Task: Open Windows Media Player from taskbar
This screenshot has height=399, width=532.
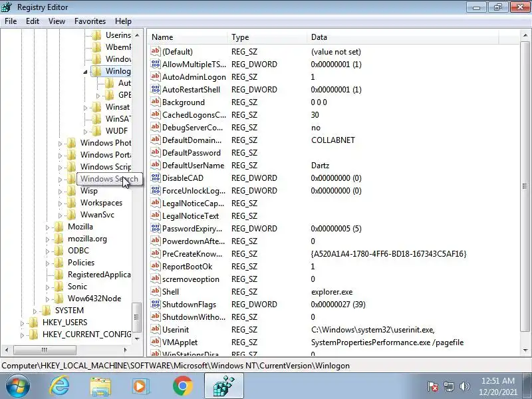Action: point(140,386)
